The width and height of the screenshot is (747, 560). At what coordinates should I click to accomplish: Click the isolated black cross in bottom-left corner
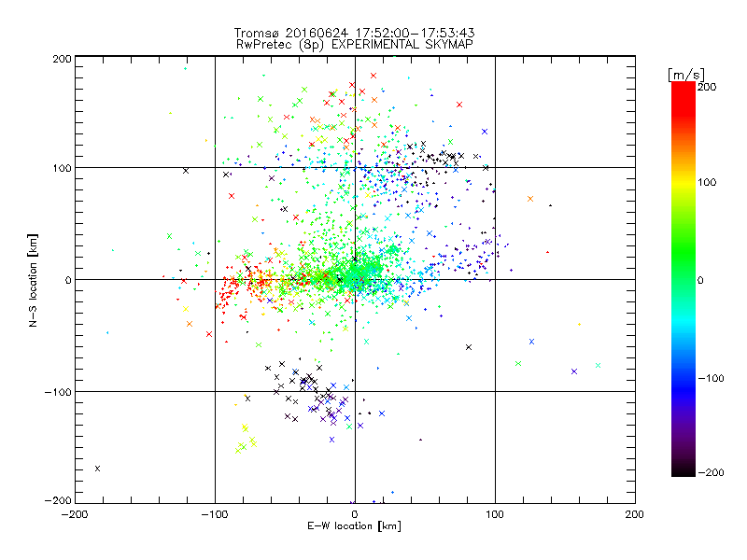pos(98,469)
